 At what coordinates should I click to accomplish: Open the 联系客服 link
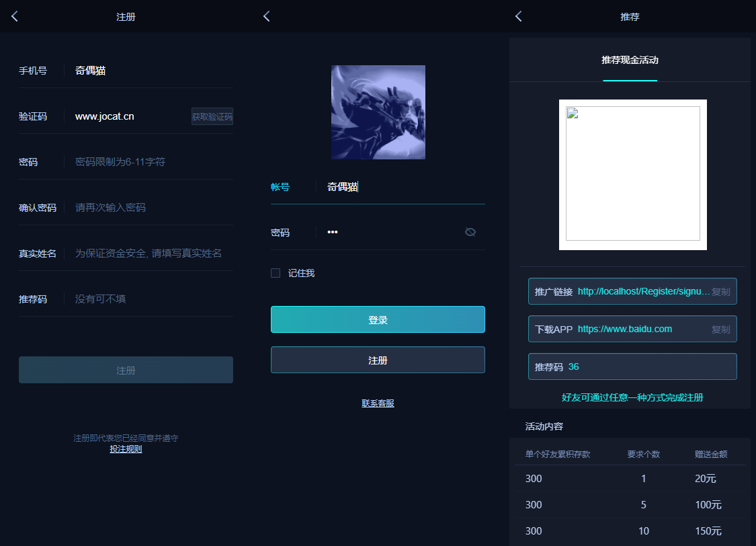click(x=378, y=403)
